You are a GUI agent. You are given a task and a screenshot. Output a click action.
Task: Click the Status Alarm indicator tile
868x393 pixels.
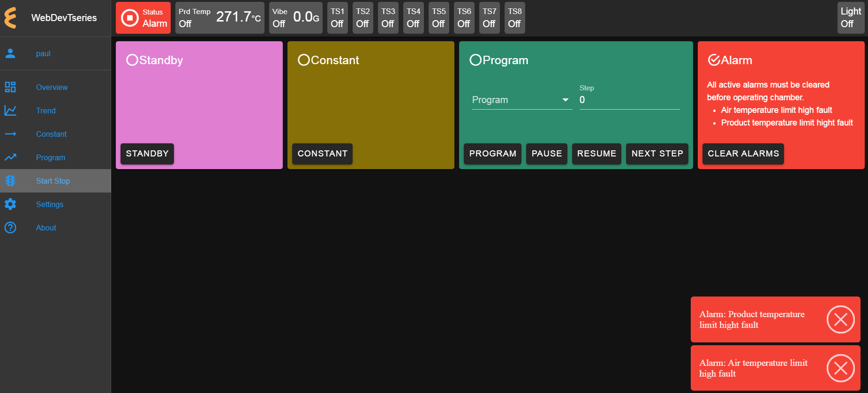pos(143,18)
